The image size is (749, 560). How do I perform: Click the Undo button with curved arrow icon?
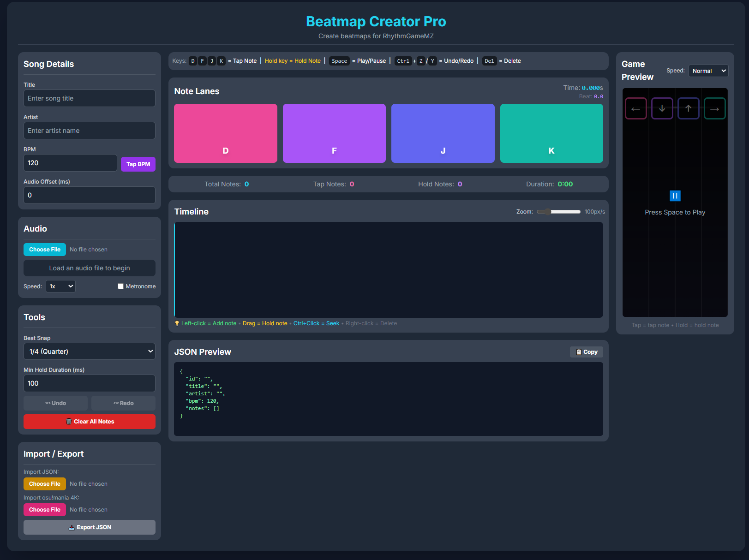[x=55, y=403]
